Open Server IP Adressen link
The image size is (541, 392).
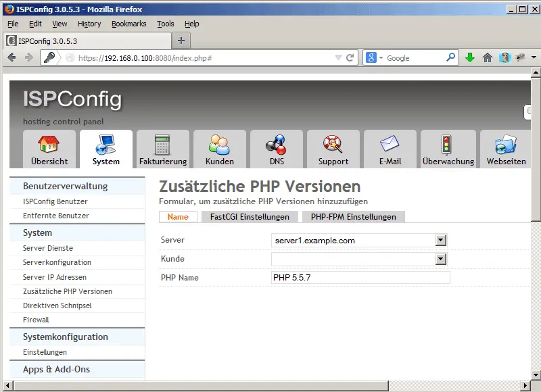(x=55, y=277)
